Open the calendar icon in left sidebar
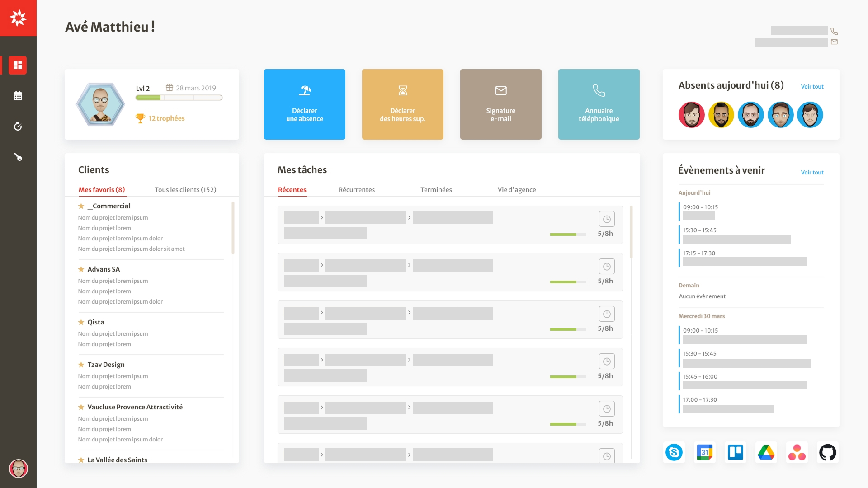 (x=18, y=96)
